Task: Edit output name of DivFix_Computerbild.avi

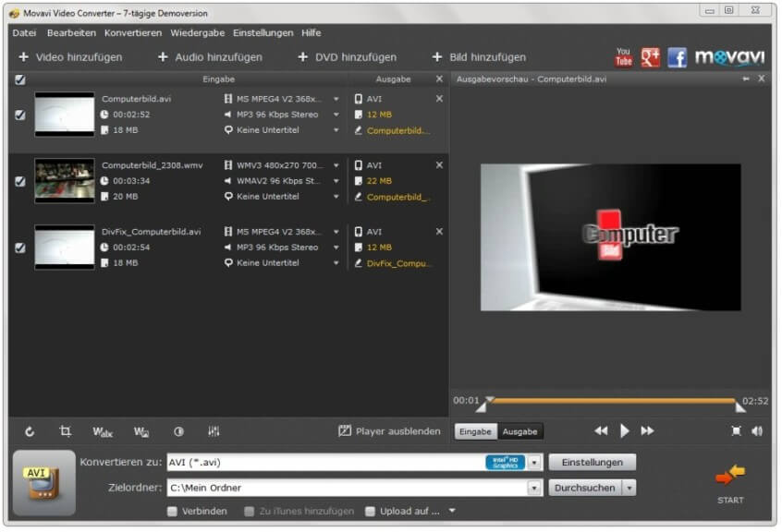Action: tap(393, 263)
